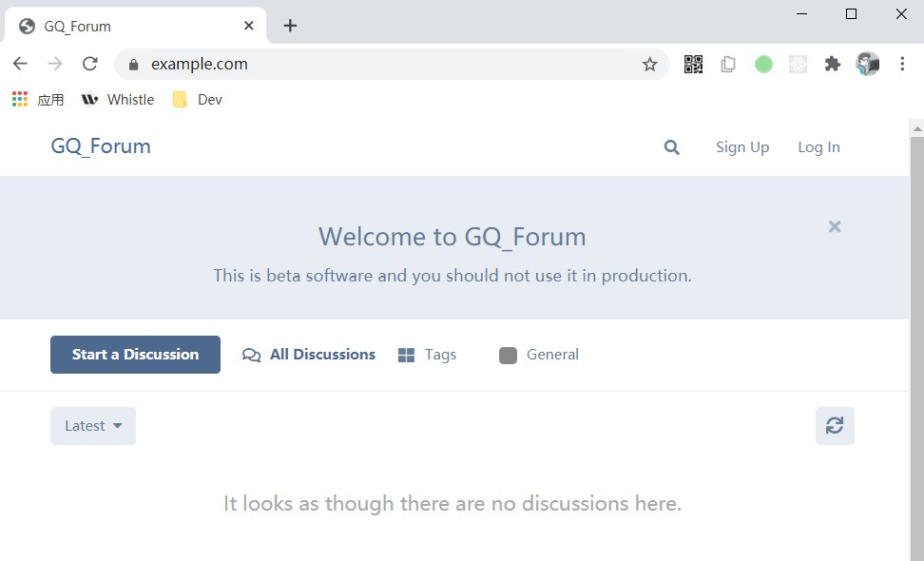Go to the Tags page
Image resolution: width=924 pixels, height=561 pixels.
click(427, 355)
